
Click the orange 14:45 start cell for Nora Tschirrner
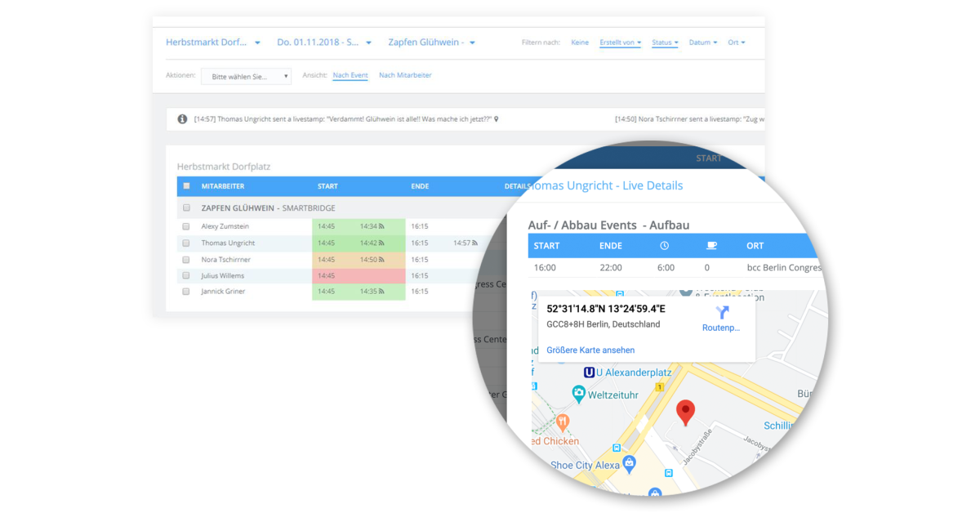point(326,259)
